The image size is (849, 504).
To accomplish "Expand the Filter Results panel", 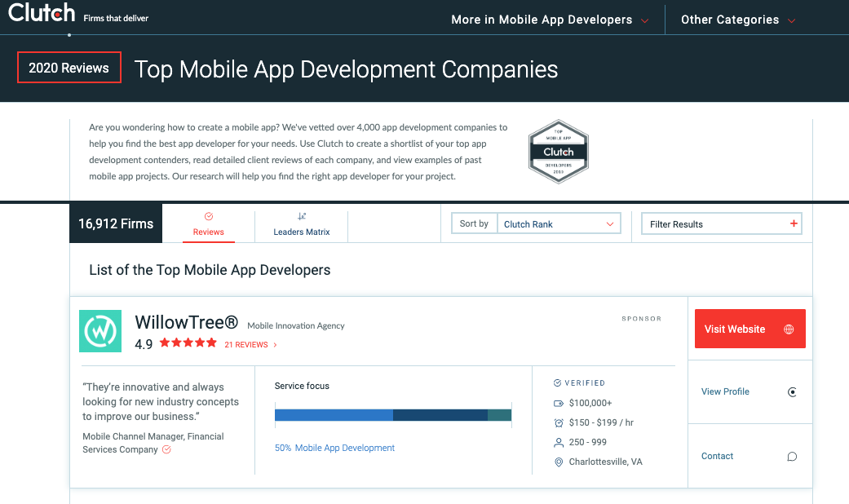I will 721,223.
